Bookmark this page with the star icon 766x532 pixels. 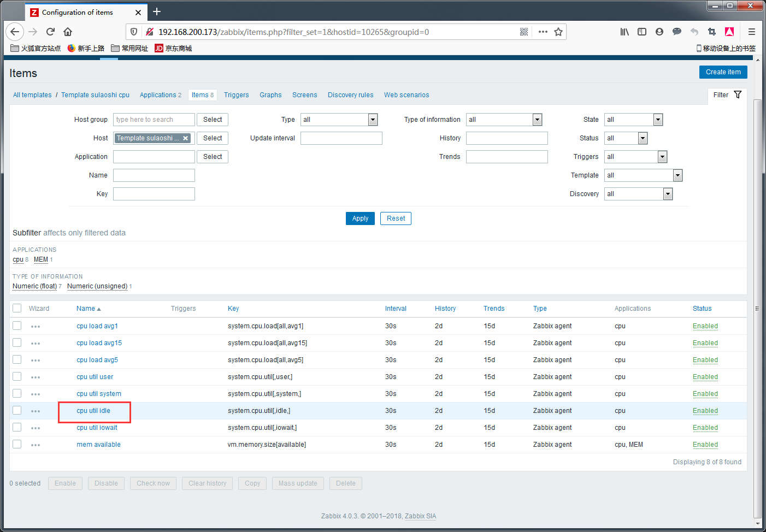point(558,32)
